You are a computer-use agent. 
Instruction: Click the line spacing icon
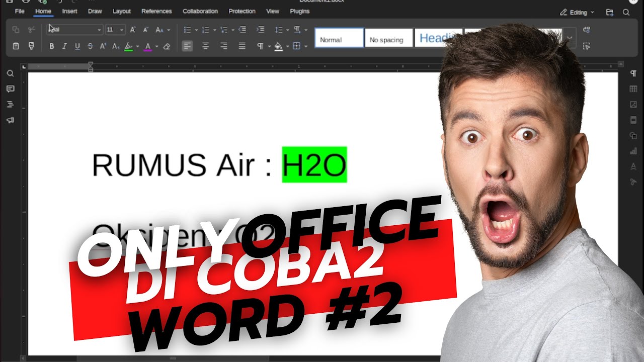(279, 30)
